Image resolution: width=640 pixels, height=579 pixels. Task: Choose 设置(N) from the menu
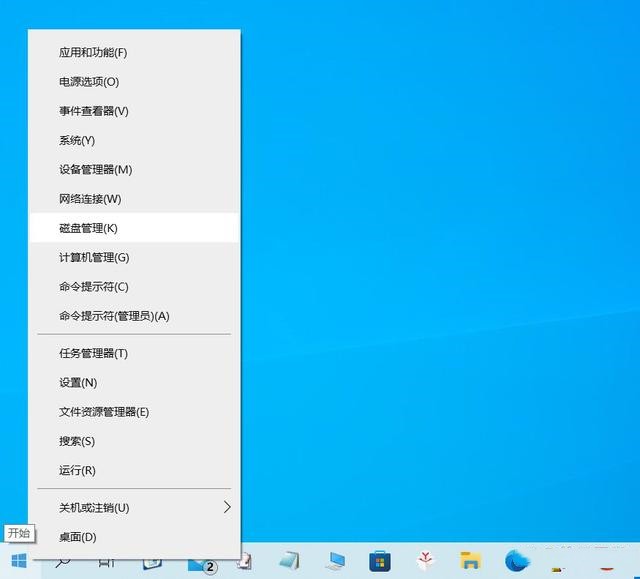click(78, 382)
